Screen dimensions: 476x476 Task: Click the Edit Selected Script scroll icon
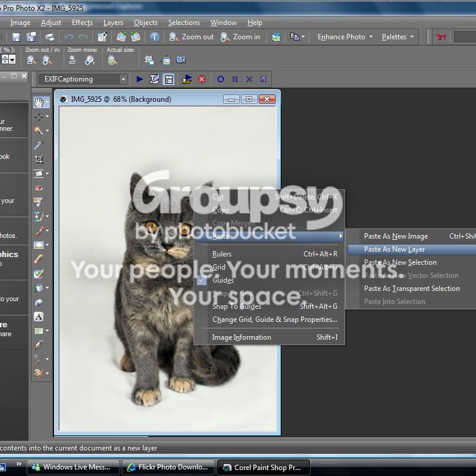(154, 79)
